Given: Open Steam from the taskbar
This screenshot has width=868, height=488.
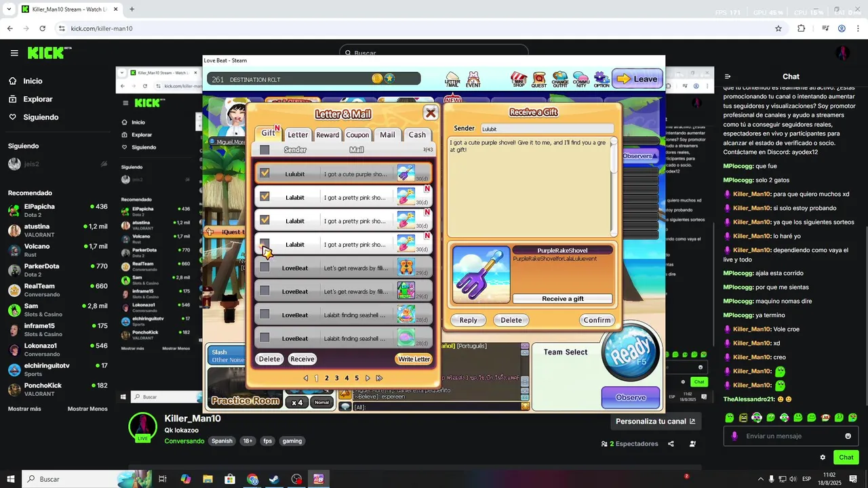Looking at the screenshot, I should [x=274, y=479].
